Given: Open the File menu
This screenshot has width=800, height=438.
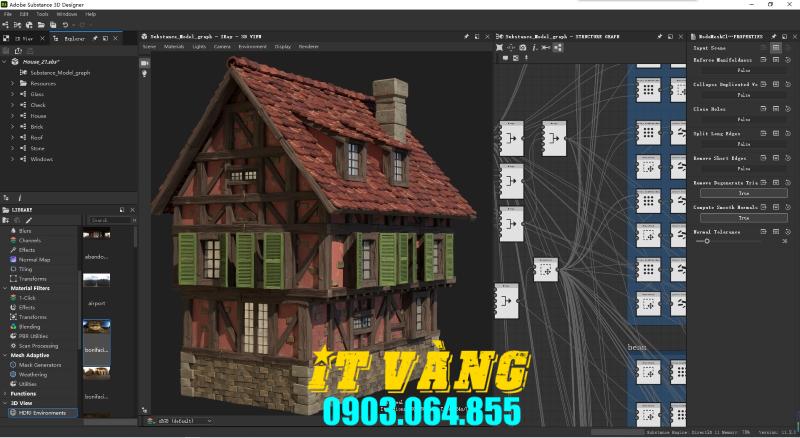Looking at the screenshot, I should pos(8,14).
